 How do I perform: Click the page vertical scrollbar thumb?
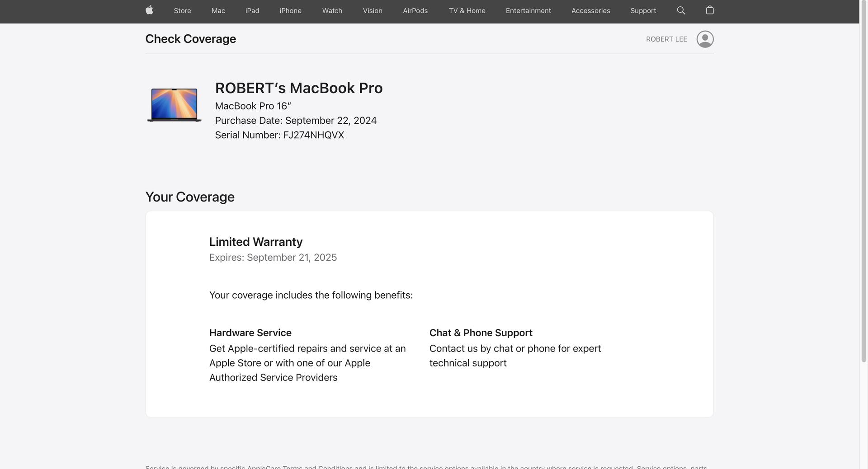pyautogui.click(x=863, y=182)
